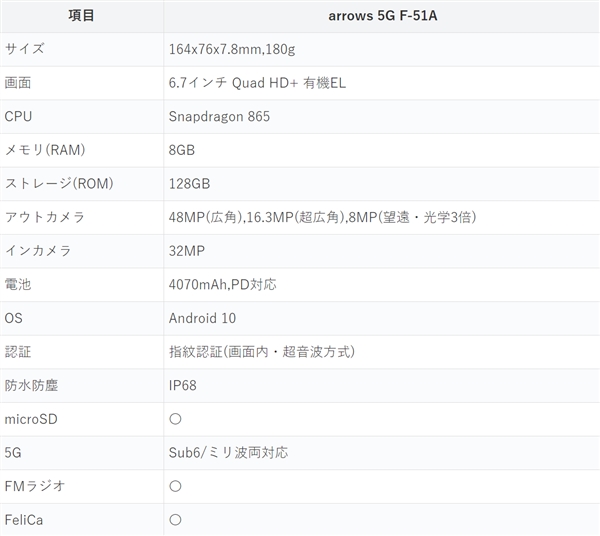
Task: Select the 'アウトカメラ' row label
Action: click(x=45, y=218)
